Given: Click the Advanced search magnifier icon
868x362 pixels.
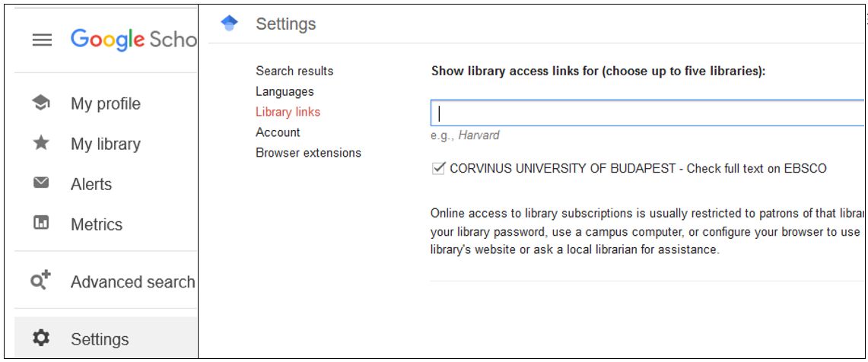Looking at the screenshot, I should 41,281.
